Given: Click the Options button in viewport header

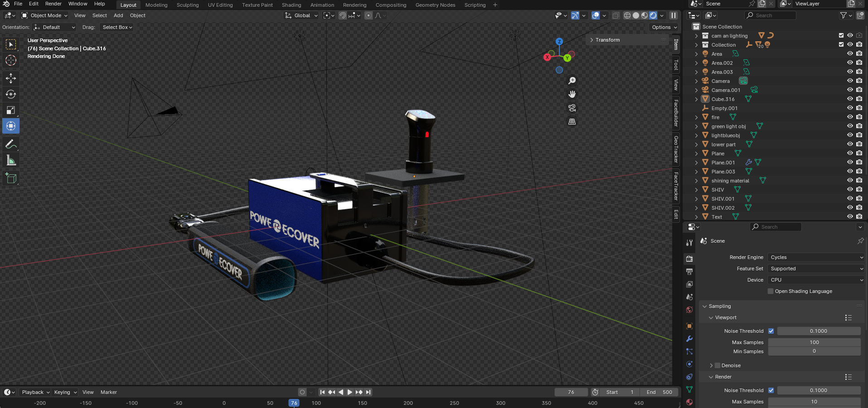Looking at the screenshot, I should (x=664, y=27).
